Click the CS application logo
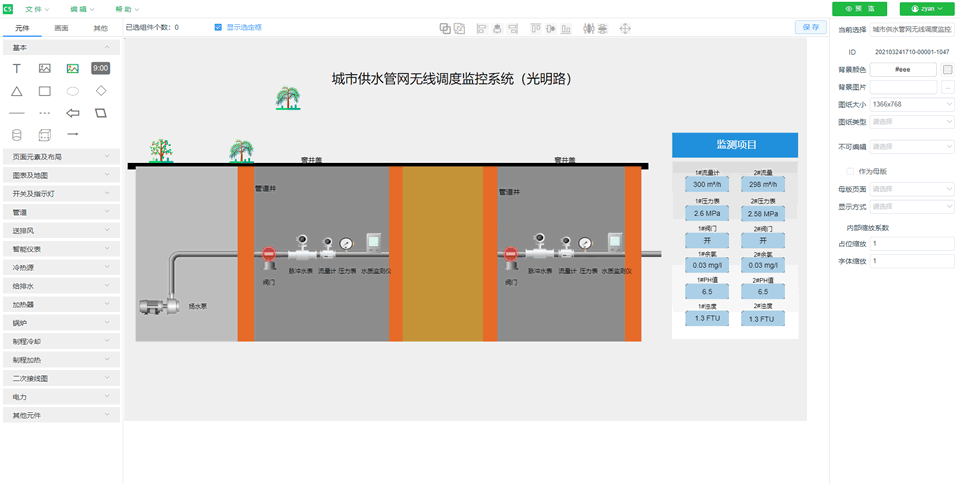Screen dimensions: 960x484 pyautogui.click(x=8, y=9)
